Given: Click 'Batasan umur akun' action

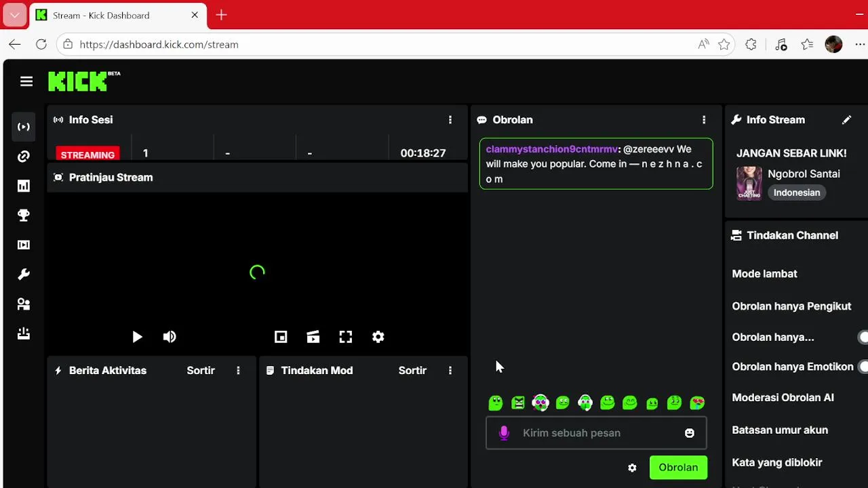Looking at the screenshot, I should coord(780,430).
